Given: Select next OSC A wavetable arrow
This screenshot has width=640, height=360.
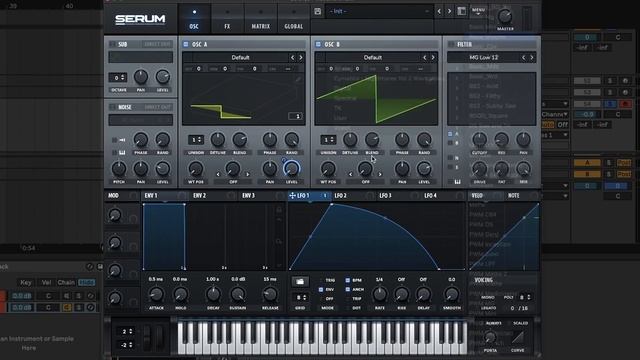Looking at the screenshot, I should [x=301, y=58].
